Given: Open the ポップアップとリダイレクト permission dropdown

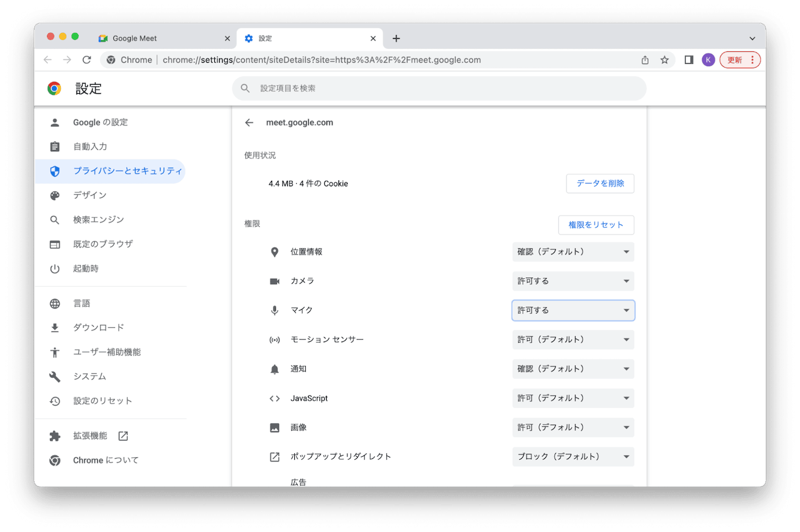Looking at the screenshot, I should (x=573, y=457).
